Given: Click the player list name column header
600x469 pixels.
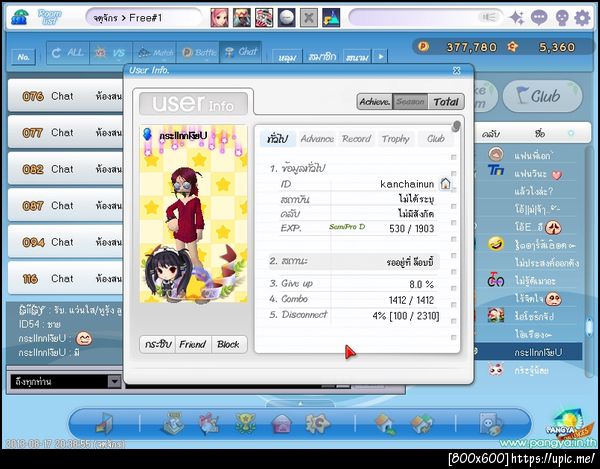Looking at the screenshot, I should pos(540,133).
